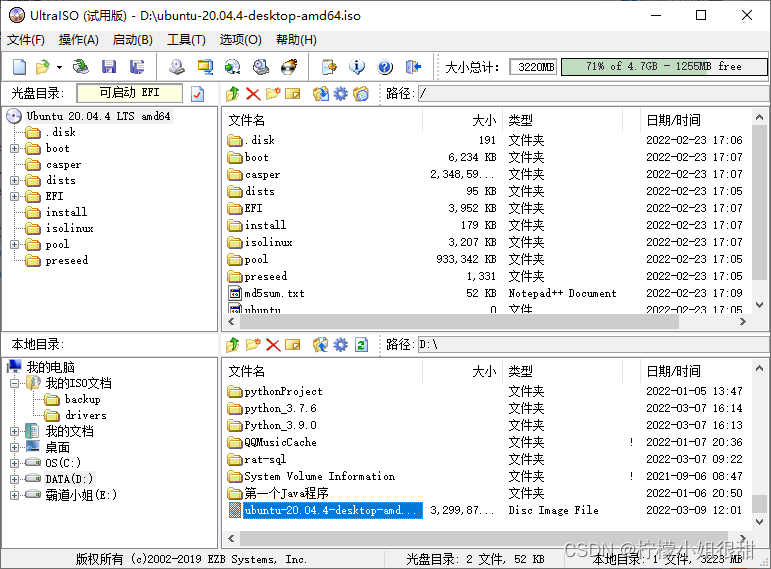Select the ubuntu-20.04.4-desktop-amd ISO file
Image resolution: width=771 pixels, height=569 pixels.
pos(332,510)
